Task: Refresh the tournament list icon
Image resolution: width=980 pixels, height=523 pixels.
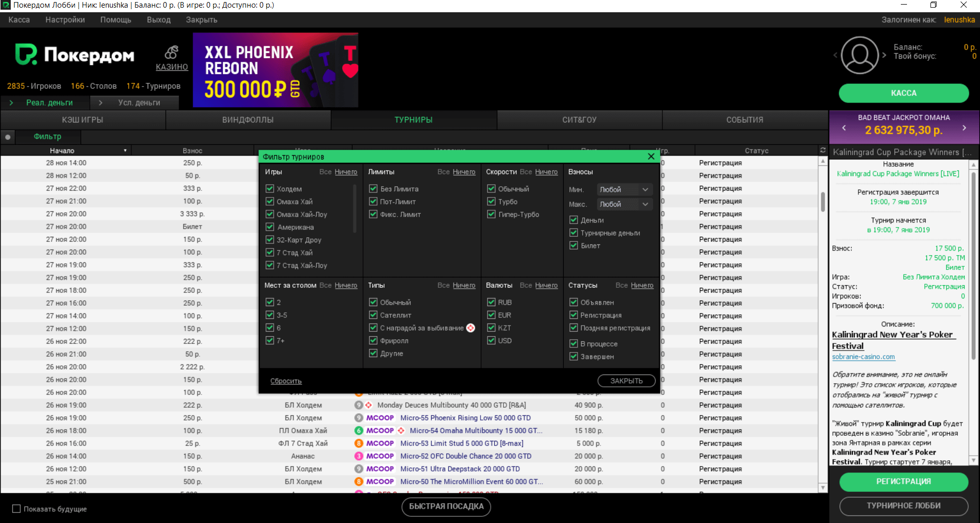Action: coord(823,150)
